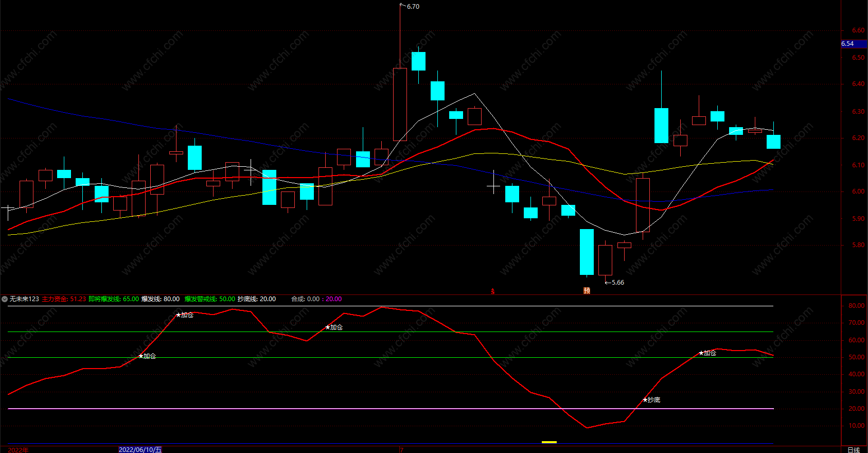This screenshot has width=868, height=453.
Task: Click the 2022年 year label on time axis
Action: pyautogui.click(x=19, y=450)
